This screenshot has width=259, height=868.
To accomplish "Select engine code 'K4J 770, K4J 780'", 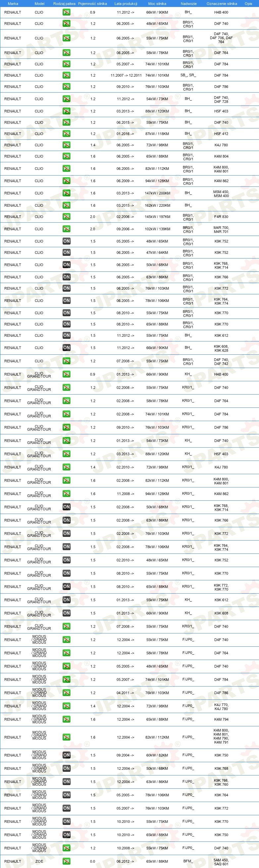I will pyautogui.click(x=221, y=707).
